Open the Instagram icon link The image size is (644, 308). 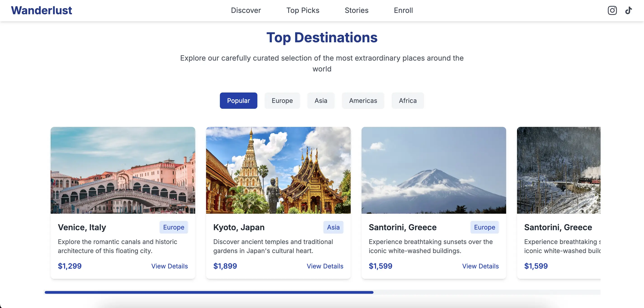tap(612, 10)
